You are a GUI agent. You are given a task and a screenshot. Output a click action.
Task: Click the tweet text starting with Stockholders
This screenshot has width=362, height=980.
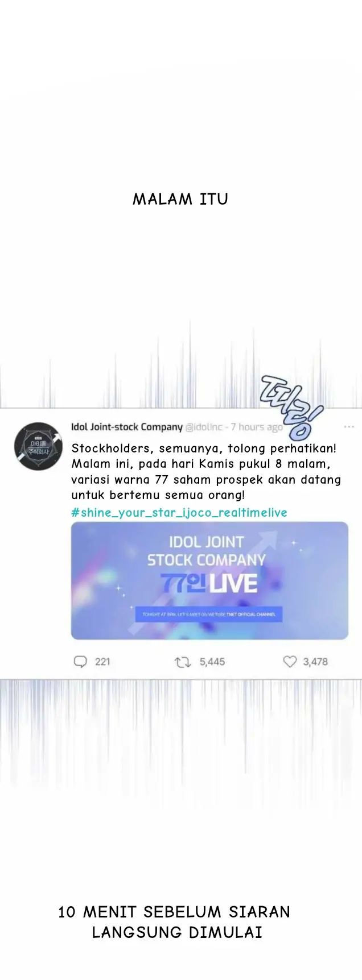tap(206, 471)
